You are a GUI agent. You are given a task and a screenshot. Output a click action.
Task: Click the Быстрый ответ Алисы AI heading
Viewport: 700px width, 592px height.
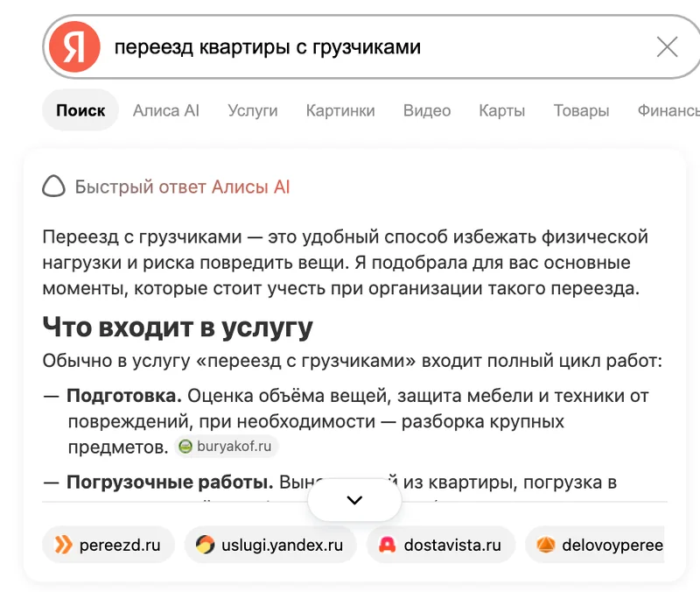point(182,187)
